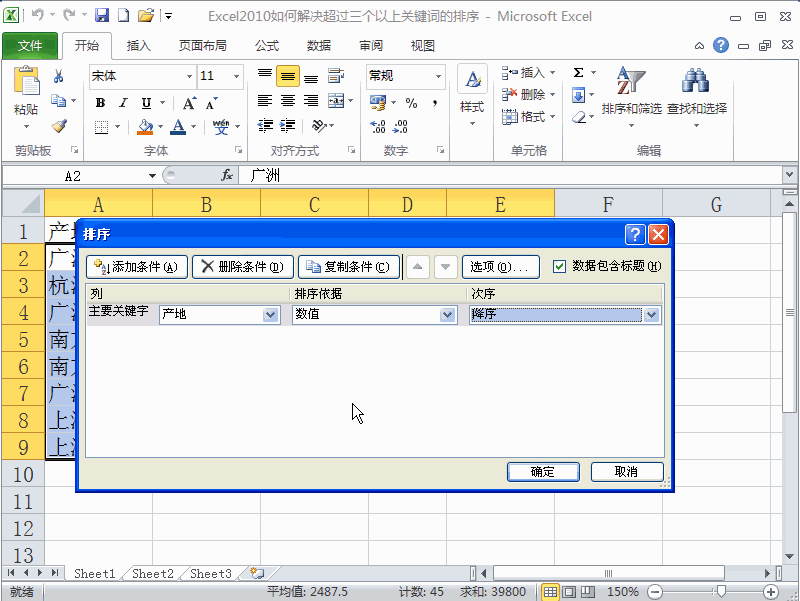The width and height of the screenshot is (800, 601).
Task: Click the Copy icon in clipboard group
Action: [x=58, y=101]
